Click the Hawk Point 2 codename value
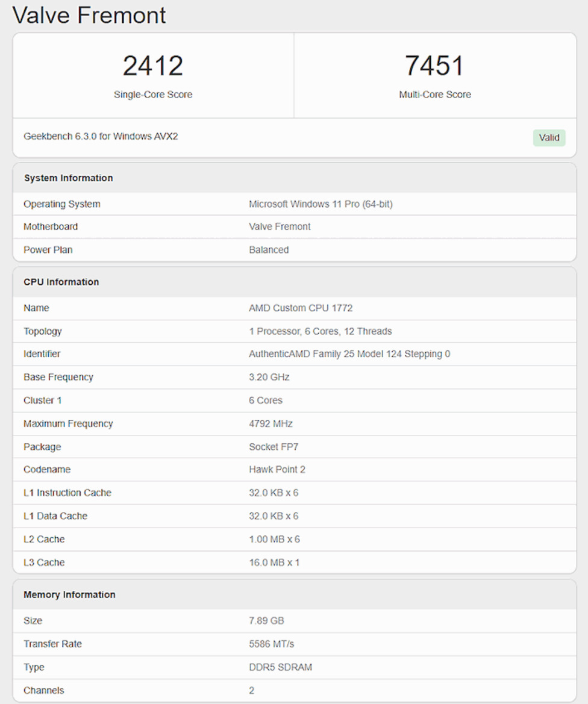Screen dimensions: 588x704 [x=277, y=469]
